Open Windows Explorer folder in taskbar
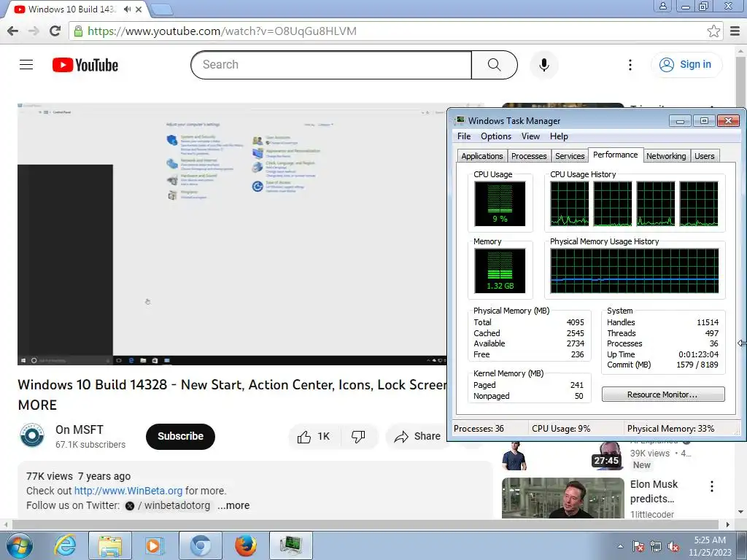This screenshot has height=560, width=747. pyautogui.click(x=110, y=545)
